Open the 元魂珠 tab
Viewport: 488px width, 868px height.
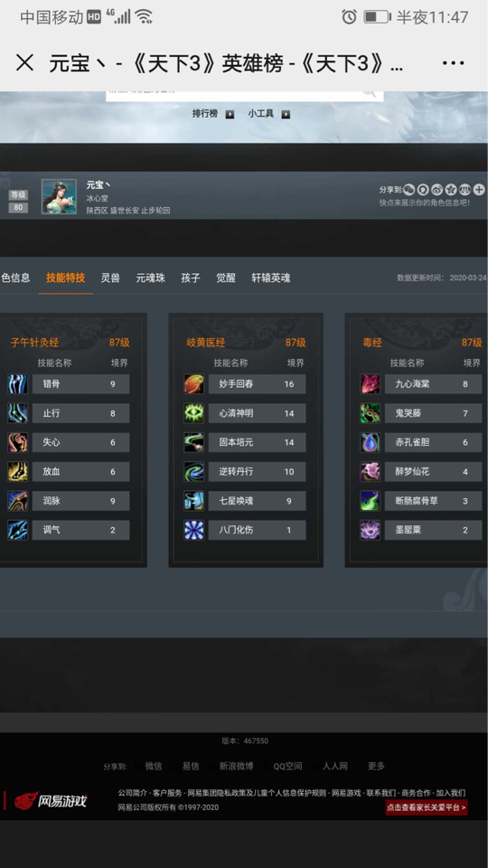(x=151, y=278)
